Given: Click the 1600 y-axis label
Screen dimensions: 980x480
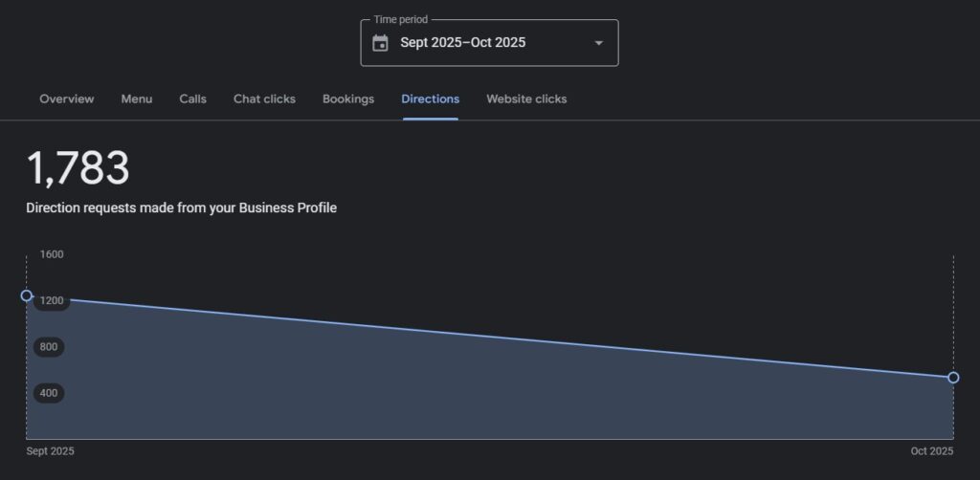Looking at the screenshot, I should click(52, 254).
